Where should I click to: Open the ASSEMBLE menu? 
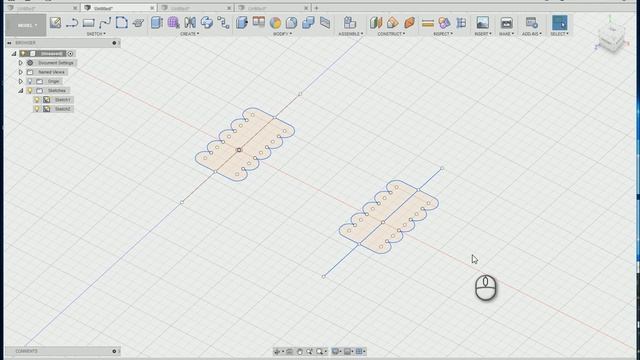(x=351, y=34)
